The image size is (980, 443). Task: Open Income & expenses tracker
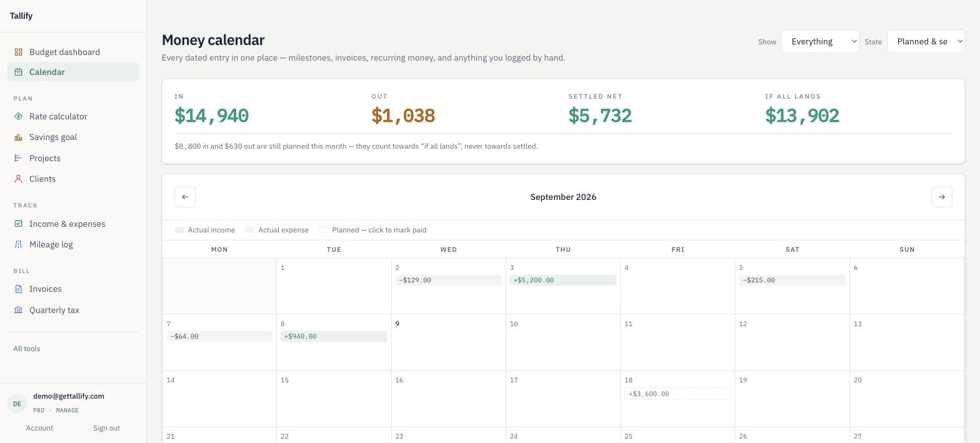click(73, 224)
